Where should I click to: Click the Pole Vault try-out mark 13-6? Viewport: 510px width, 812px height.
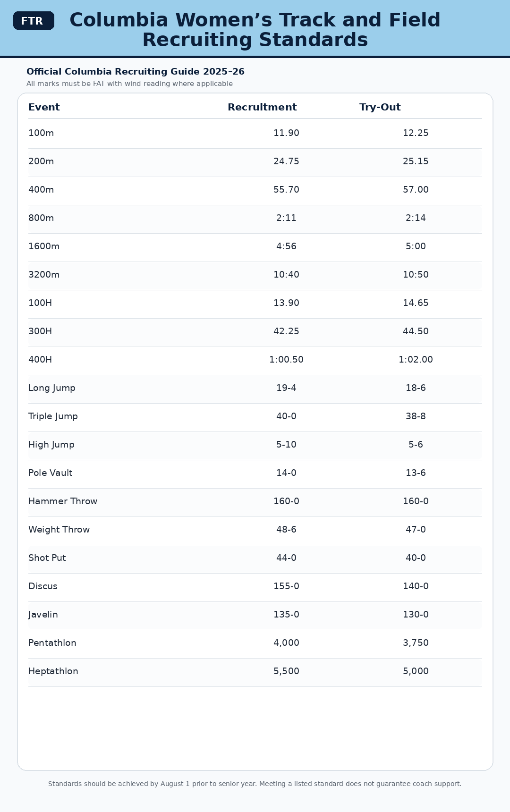click(x=416, y=473)
